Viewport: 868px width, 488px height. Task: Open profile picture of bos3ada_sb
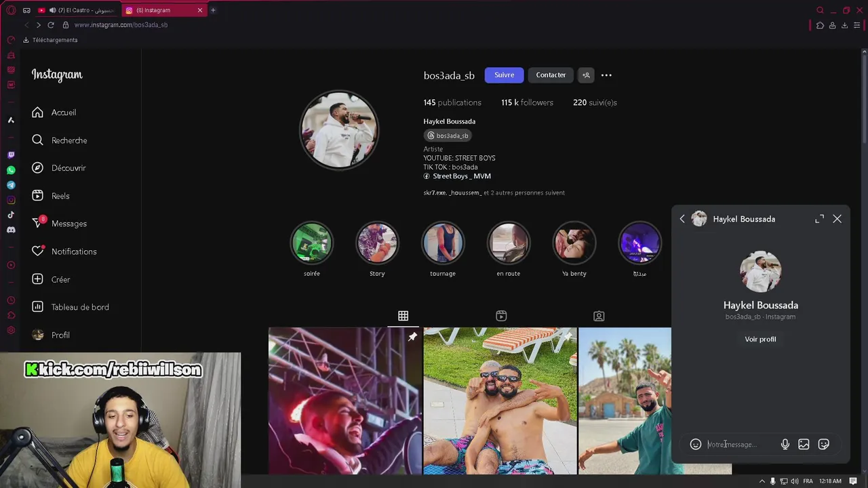339,129
